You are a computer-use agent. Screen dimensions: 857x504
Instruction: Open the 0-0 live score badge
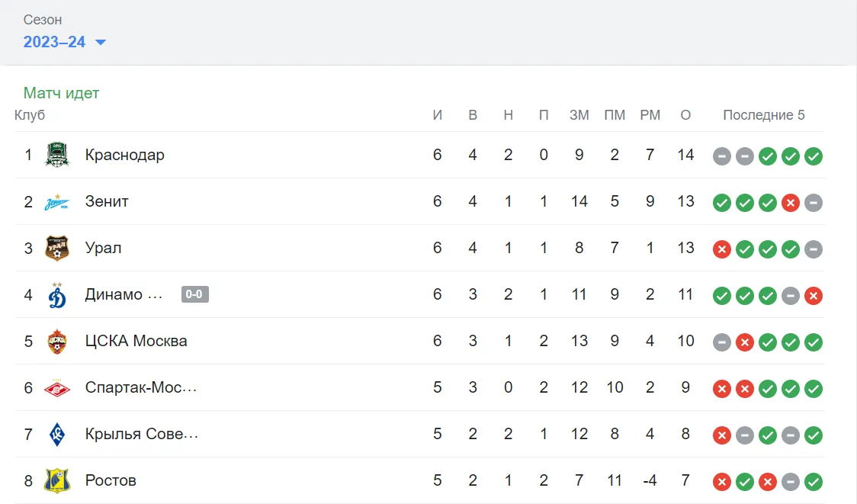(x=194, y=294)
